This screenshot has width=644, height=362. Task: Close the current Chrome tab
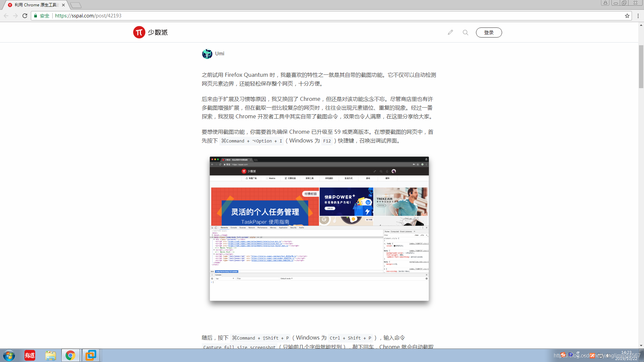(63, 5)
